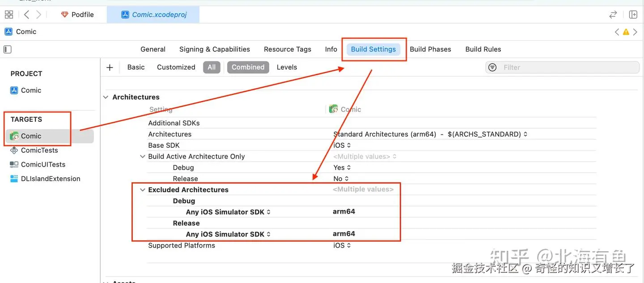This screenshot has height=283, width=644.
Task: Collapse Build Active Architecture Only
Action: click(x=143, y=157)
